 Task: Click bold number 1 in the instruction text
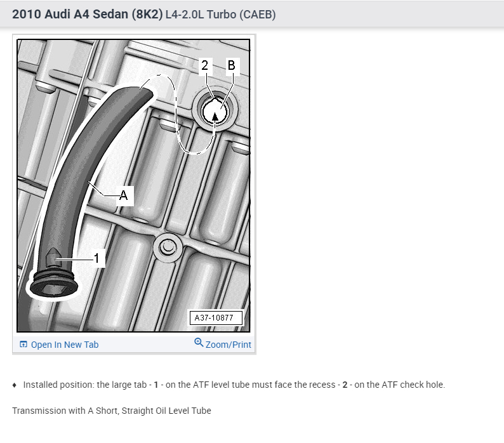click(156, 385)
